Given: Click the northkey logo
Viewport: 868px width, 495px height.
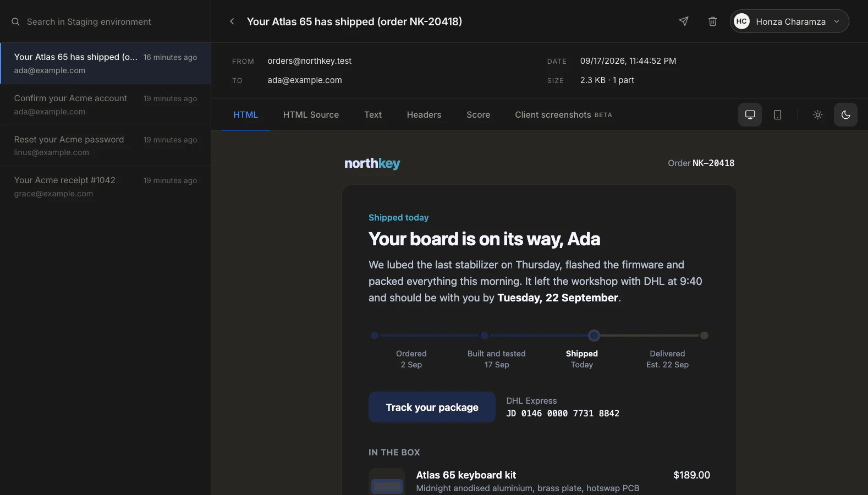Looking at the screenshot, I should pos(372,163).
